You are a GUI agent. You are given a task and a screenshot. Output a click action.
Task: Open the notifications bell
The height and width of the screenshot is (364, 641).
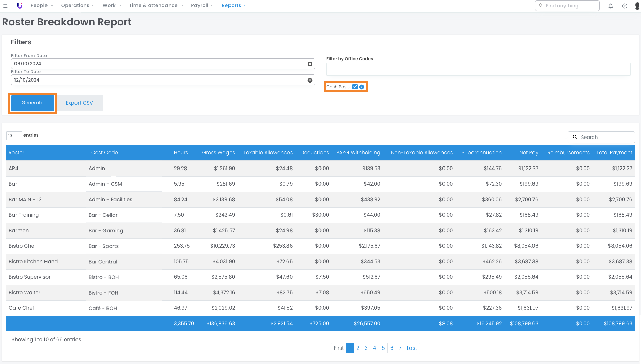(610, 6)
